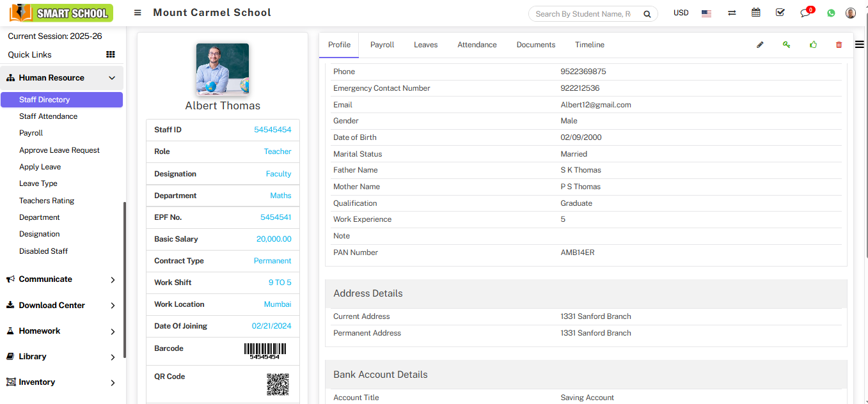Image resolution: width=868 pixels, height=404 pixels.
Task: Click the student search input field
Action: coord(583,14)
